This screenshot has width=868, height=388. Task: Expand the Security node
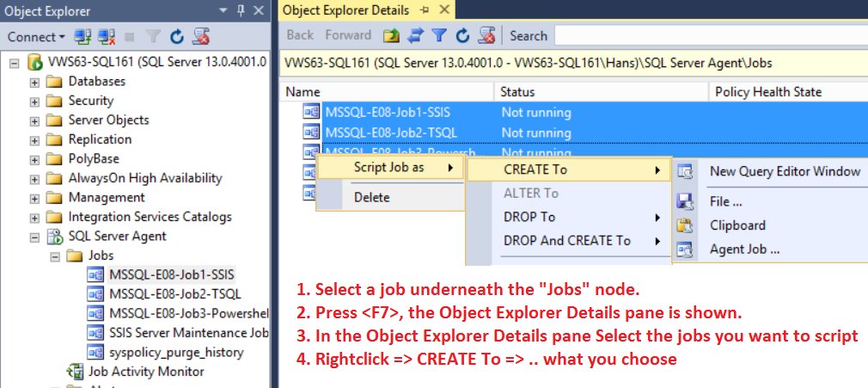click(34, 102)
